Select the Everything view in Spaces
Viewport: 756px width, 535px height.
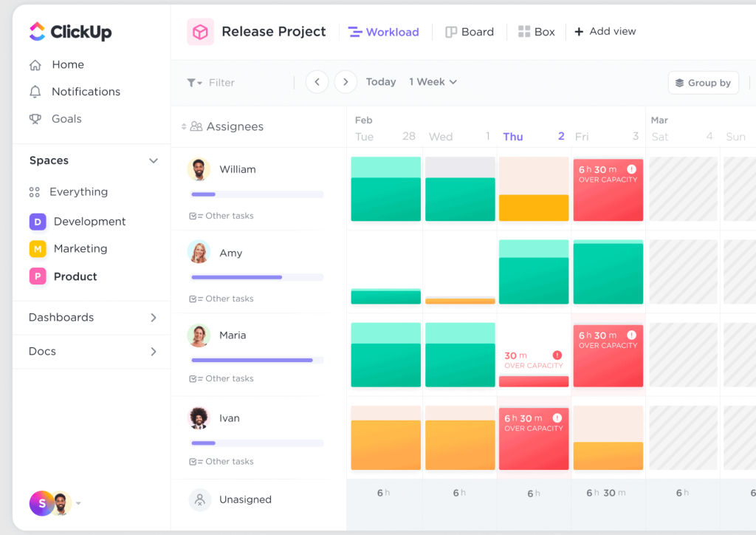78,191
